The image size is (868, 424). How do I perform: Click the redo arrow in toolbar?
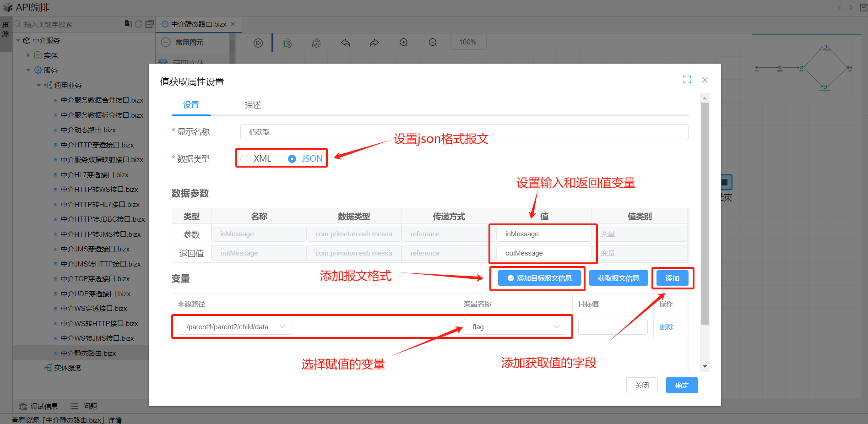click(374, 43)
